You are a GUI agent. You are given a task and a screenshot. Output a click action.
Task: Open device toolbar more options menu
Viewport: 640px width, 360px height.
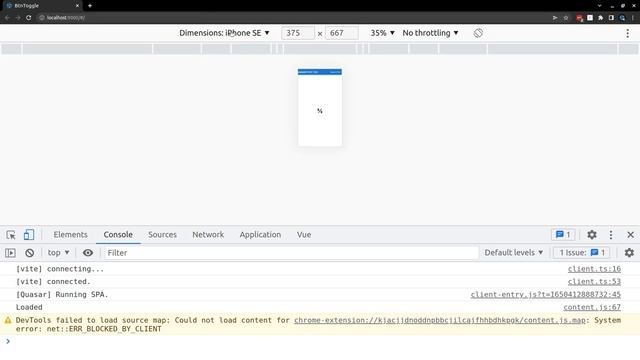[627, 33]
